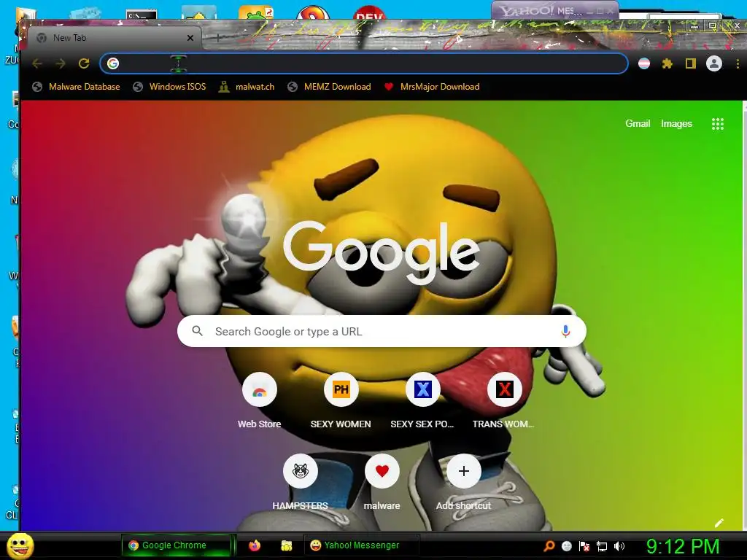Open the volume speaker tray icon
This screenshot has width=747, height=560.
pos(619,546)
